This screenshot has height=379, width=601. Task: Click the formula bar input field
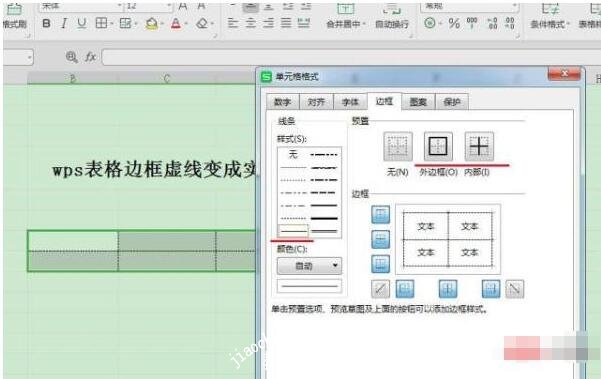point(351,57)
